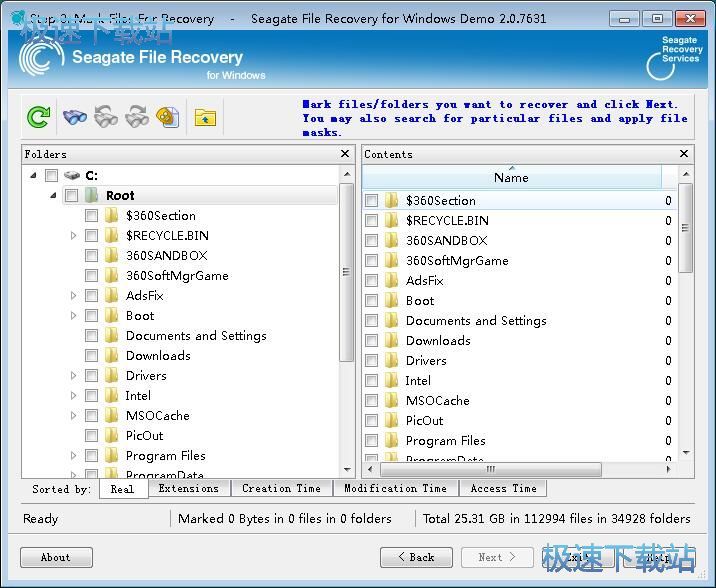Go Back to the previous step

[416, 557]
